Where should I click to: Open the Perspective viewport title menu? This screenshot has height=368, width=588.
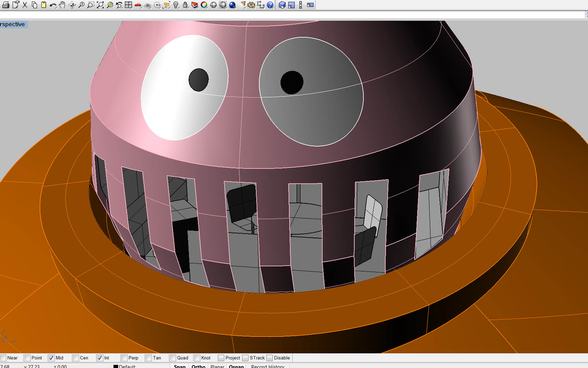(13, 24)
